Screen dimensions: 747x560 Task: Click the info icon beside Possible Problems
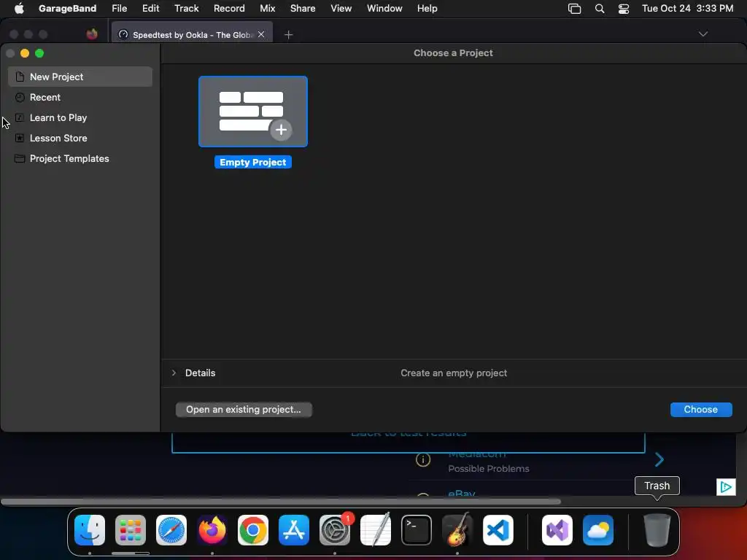423,459
